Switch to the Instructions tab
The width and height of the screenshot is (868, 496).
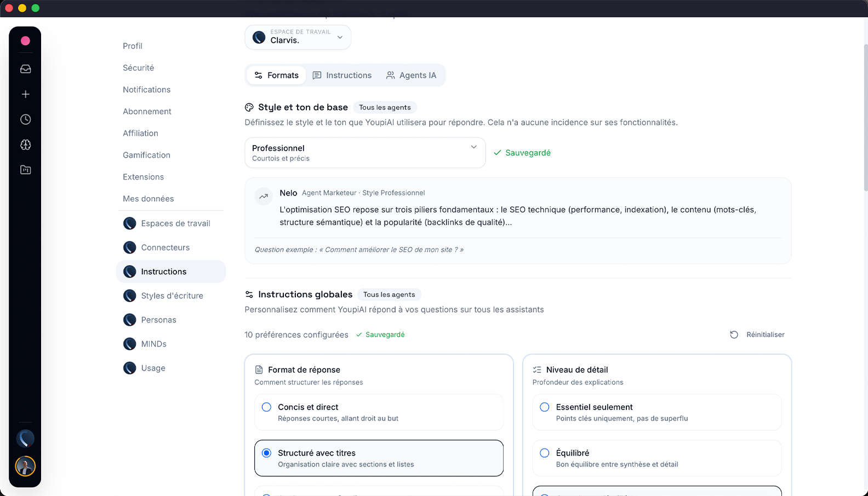(x=342, y=76)
